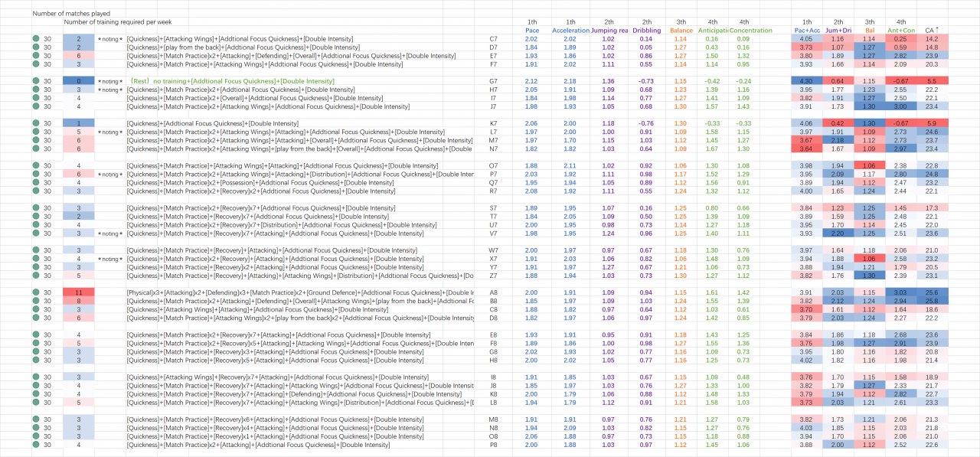Click the Jumping reach value 1.36 in row G7
Screen dimensions: 980x457
609,81
